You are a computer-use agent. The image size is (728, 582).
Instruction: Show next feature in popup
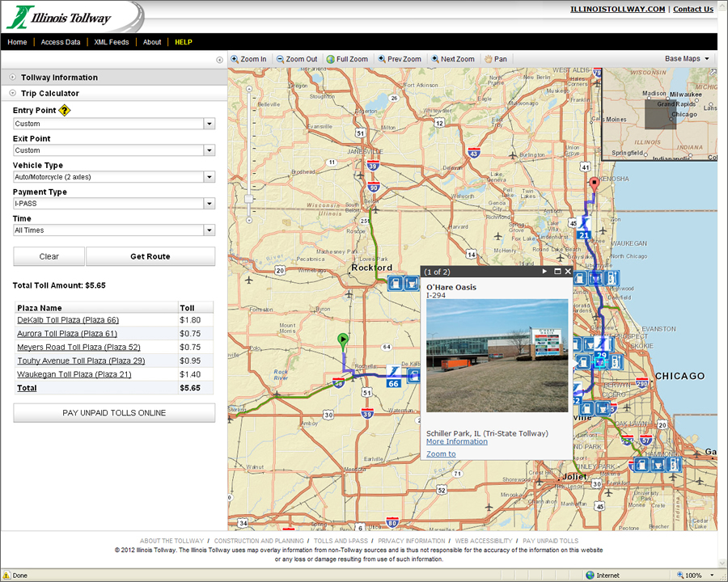[x=544, y=272]
